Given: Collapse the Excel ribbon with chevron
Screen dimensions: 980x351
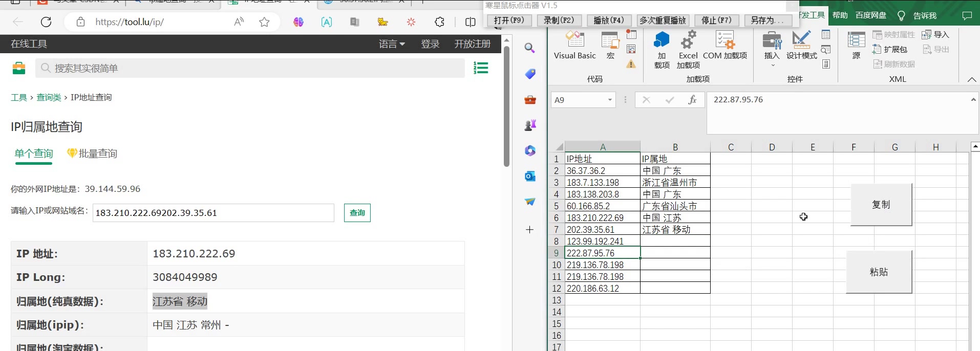Looking at the screenshot, I should [x=971, y=79].
